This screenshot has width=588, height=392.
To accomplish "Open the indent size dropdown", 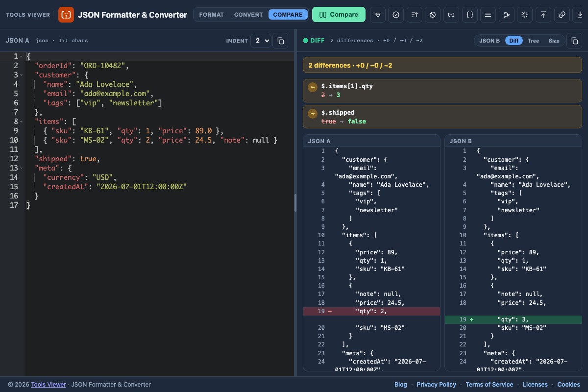I will click(x=261, y=41).
